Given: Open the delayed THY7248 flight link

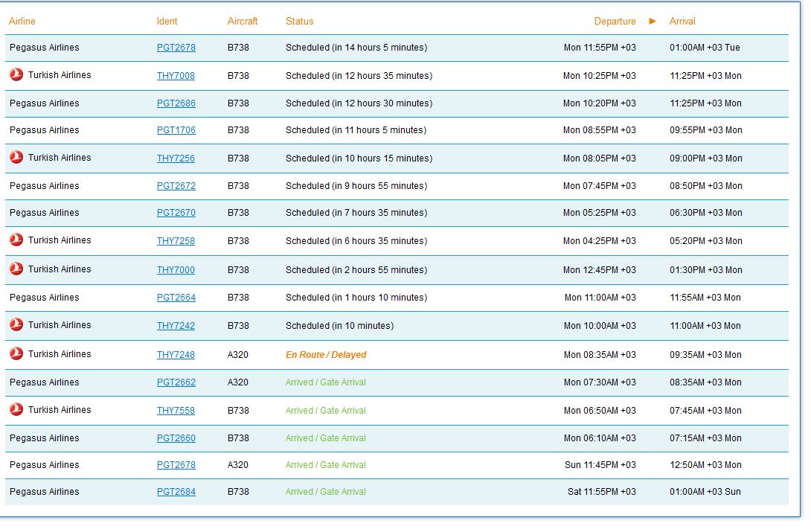Looking at the screenshot, I should tap(176, 355).
